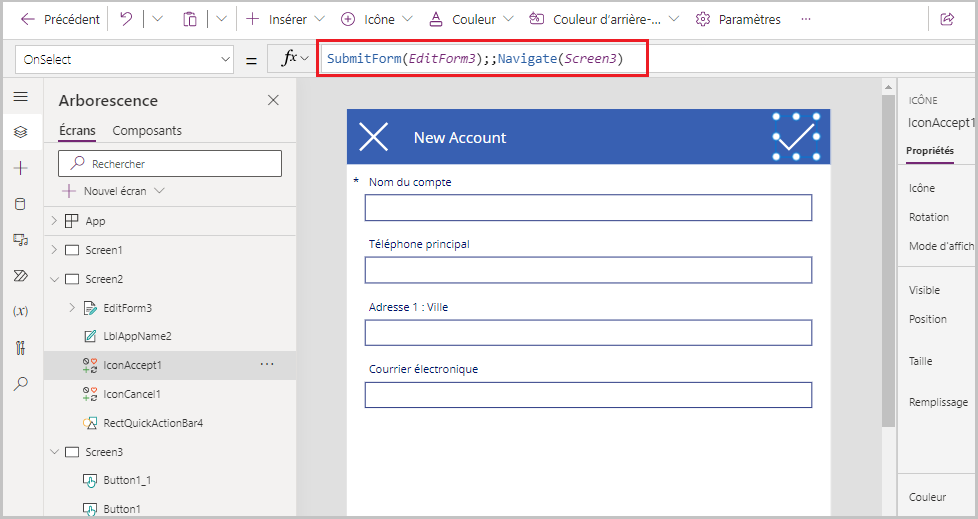Open the advanced tools icon

[21, 347]
